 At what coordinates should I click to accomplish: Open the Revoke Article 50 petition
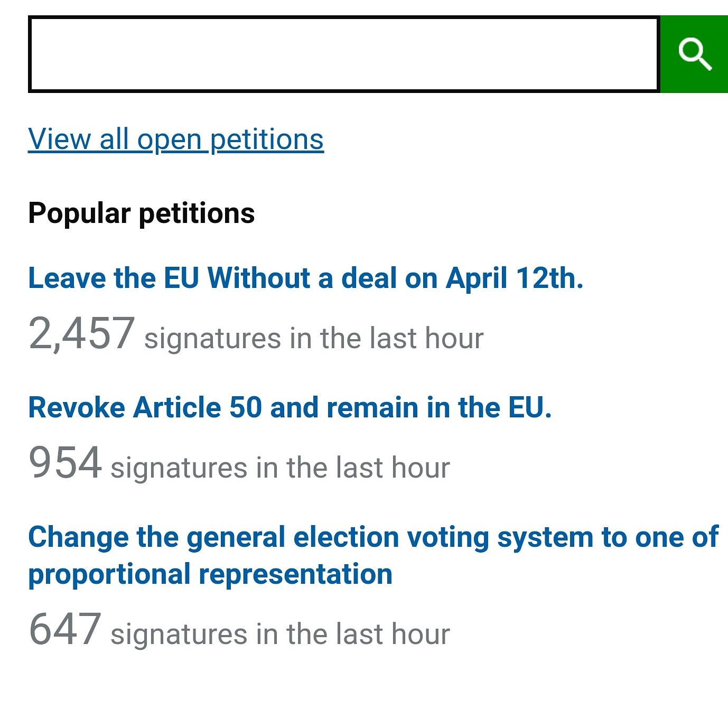(x=290, y=407)
